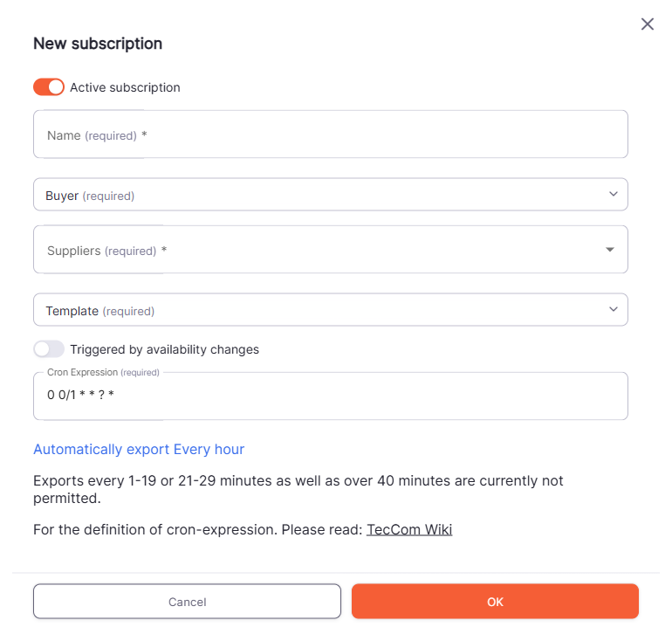The width and height of the screenshot is (672, 634).
Task: Focus the Name required input field
Action: [x=330, y=134]
